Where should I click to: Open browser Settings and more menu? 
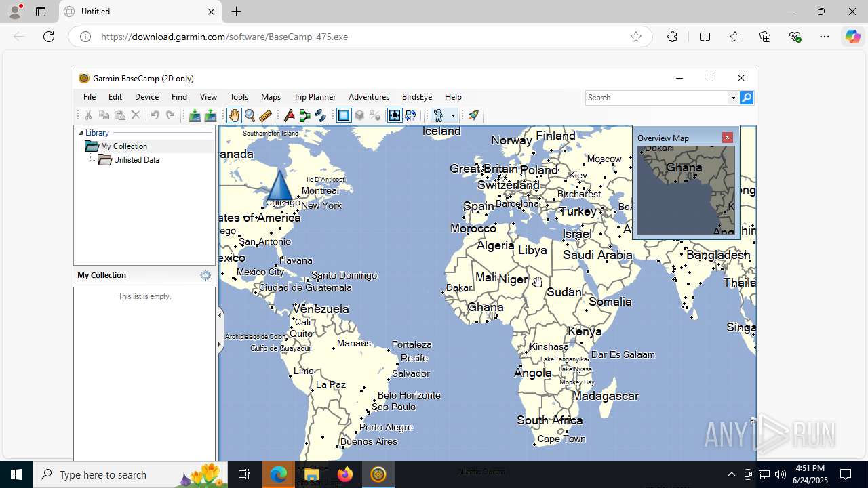[x=825, y=37]
